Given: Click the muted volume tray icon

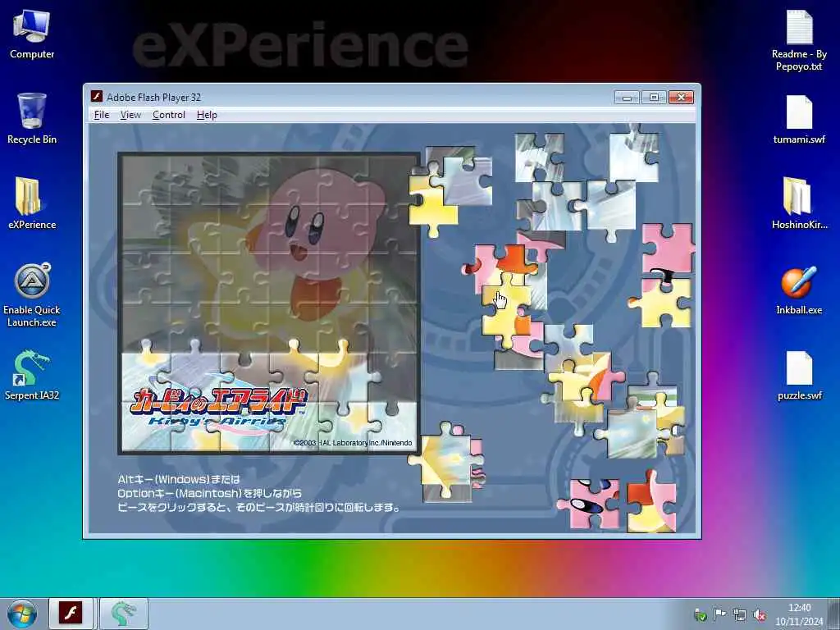Looking at the screenshot, I should tap(759, 614).
